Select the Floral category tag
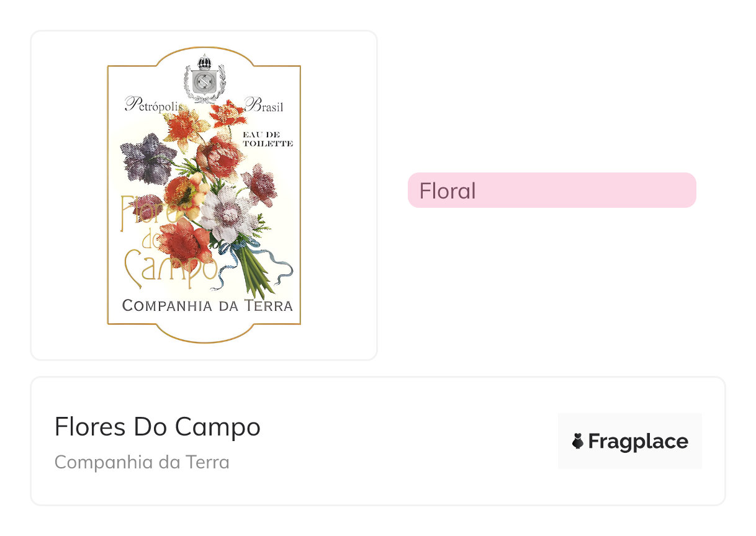756x536 pixels. (551, 190)
